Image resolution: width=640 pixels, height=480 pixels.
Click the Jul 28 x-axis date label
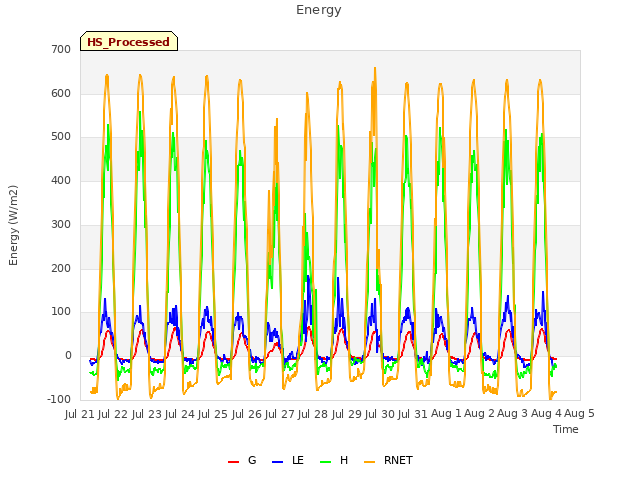click(x=313, y=414)
